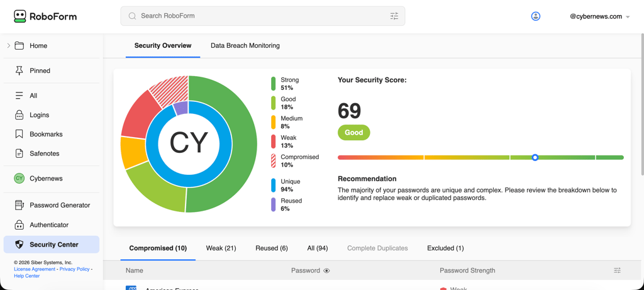644x290 pixels.
Task: Open column settings icon in table header
Action: coord(618,270)
